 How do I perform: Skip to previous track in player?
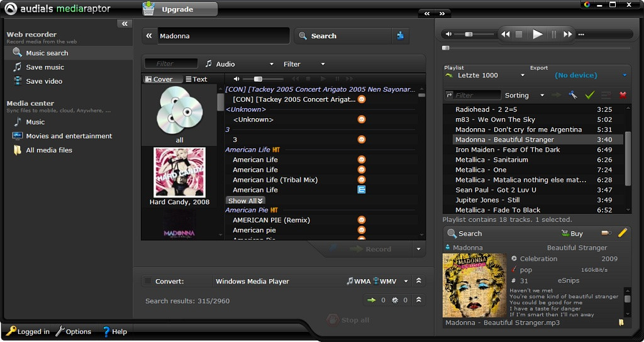[506, 35]
